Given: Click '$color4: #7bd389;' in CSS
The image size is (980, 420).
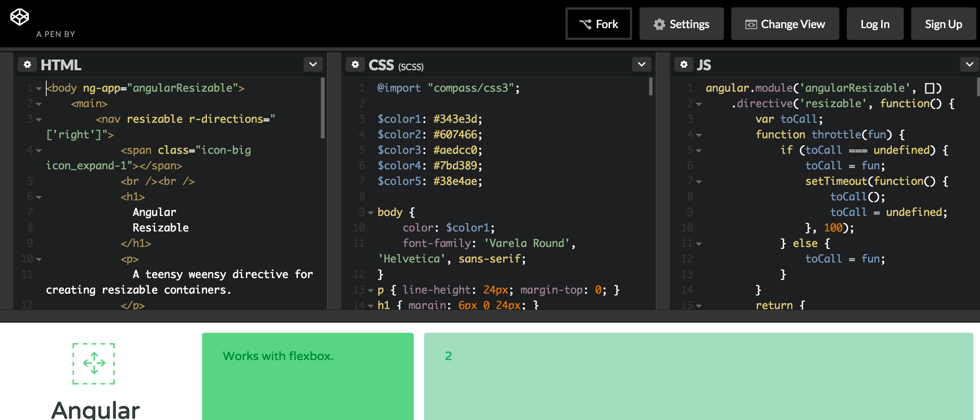Looking at the screenshot, I should 430,166.
